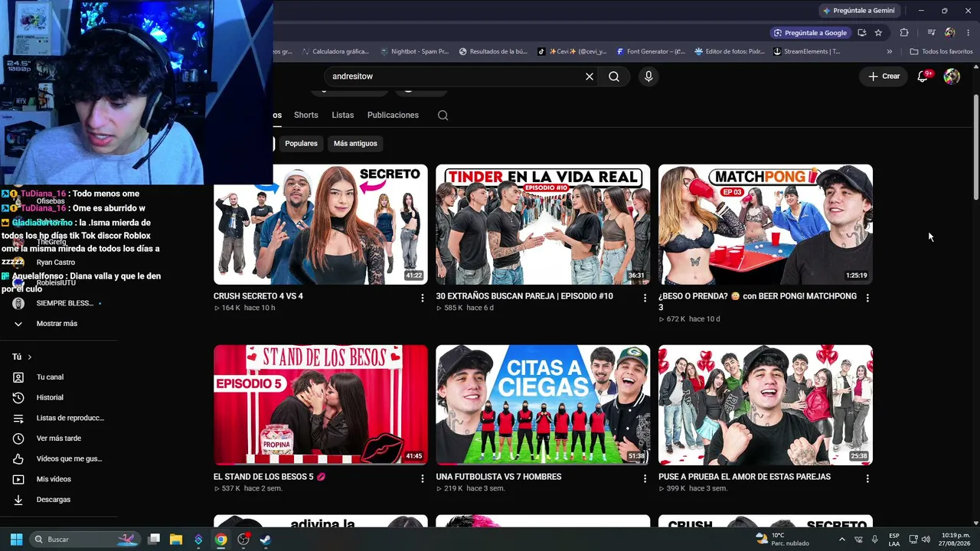Open the taskbar weather widget
980x551 pixels.
coord(782,540)
